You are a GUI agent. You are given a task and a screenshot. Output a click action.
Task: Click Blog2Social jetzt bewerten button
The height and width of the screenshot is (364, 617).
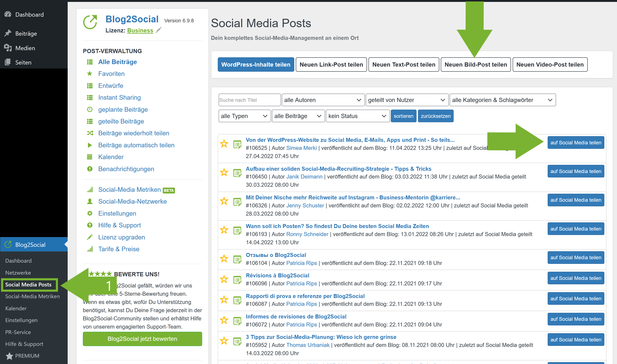click(x=142, y=339)
